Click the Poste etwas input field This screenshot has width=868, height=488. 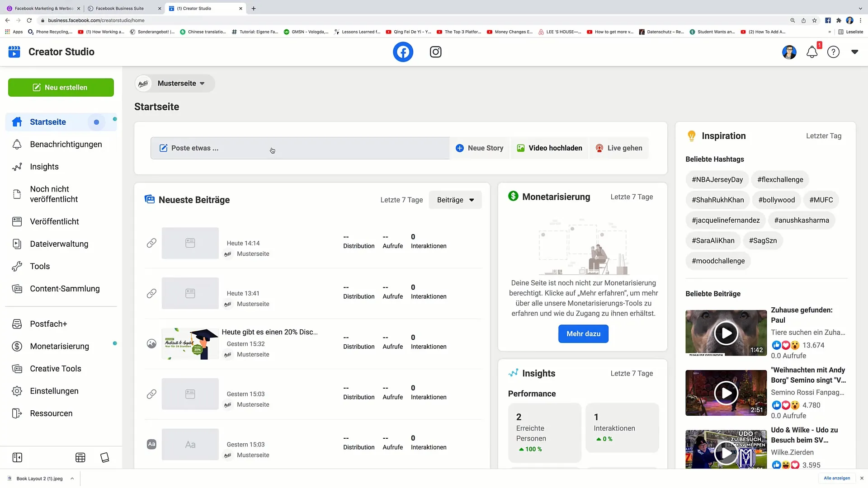(x=300, y=148)
